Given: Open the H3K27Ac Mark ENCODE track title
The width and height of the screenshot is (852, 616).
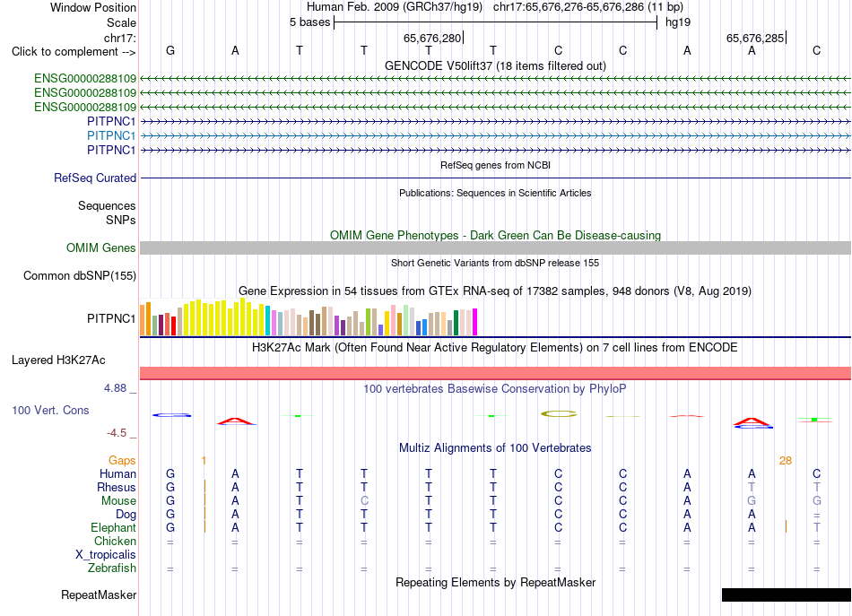Looking at the screenshot, I should (x=495, y=348).
